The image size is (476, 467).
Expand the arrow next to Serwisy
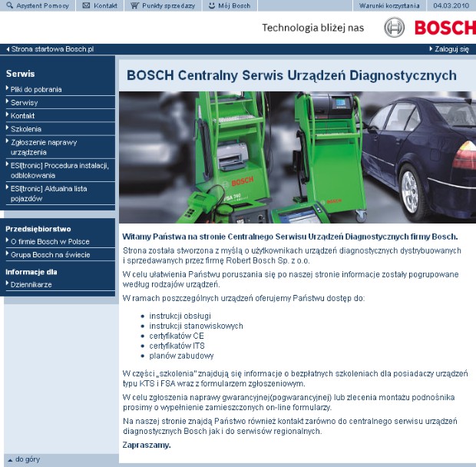(7, 101)
